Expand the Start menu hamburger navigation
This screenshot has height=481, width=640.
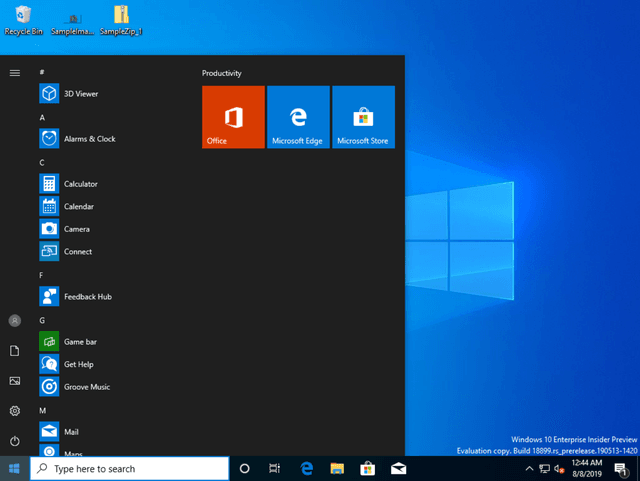click(x=15, y=73)
